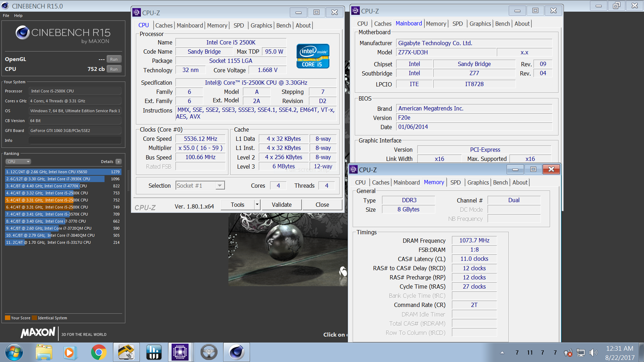The height and width of the screenshot is (362, 644).
Task: Click the Info input field in Cinebench
Action: pos(75,140)
